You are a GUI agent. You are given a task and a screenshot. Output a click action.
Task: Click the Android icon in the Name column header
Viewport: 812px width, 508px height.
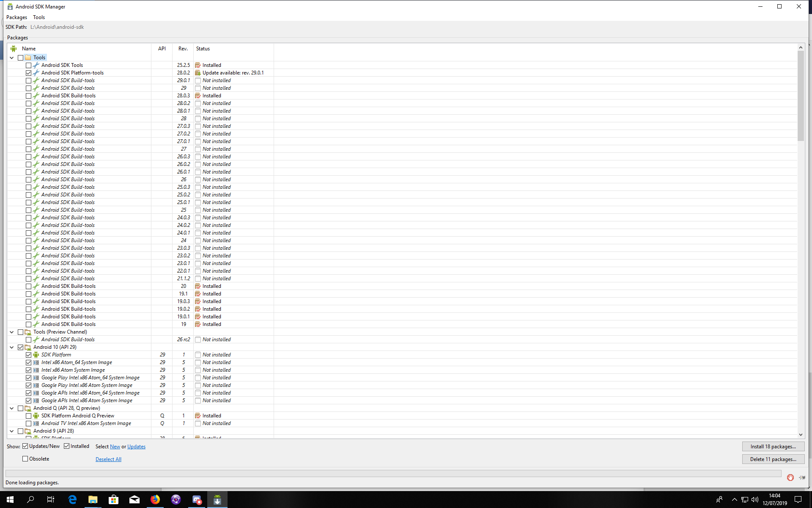tap(14, 49)
